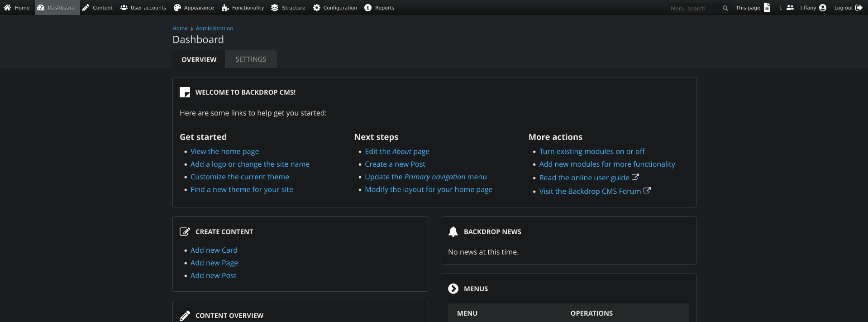Click the Structure layers icon

(x=275, y=8)
